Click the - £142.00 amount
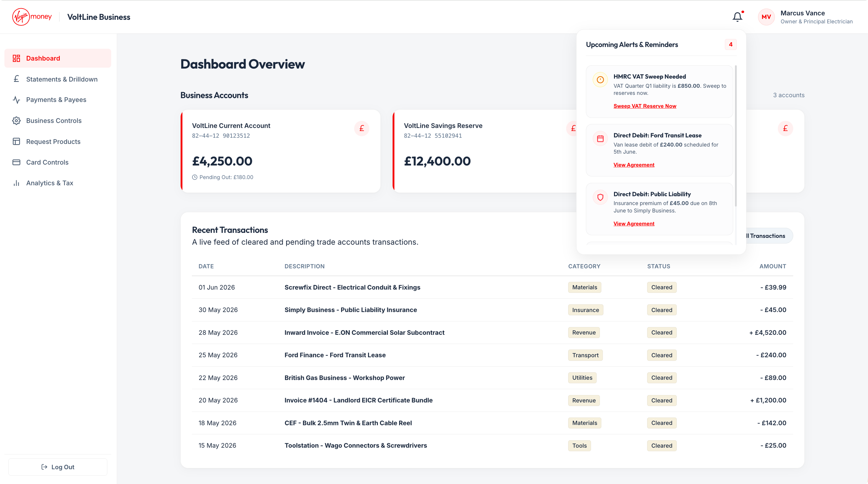 point(772,423)
